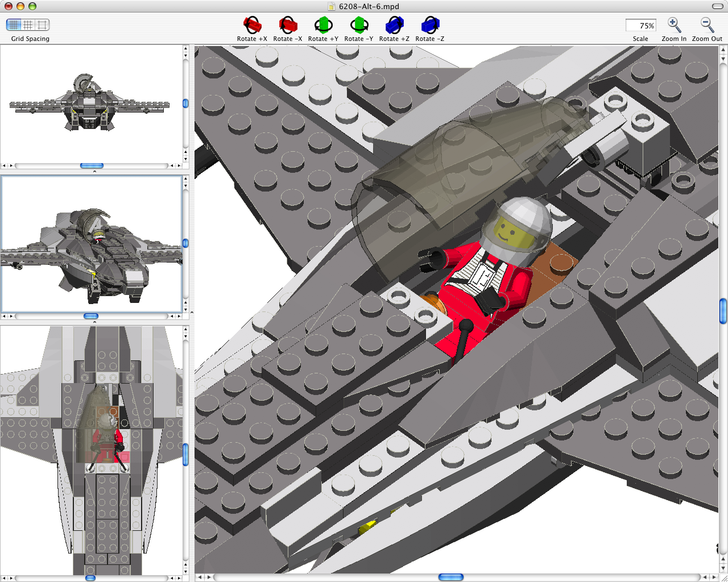728x582 pixels.
Task: Click the front elevation view pane
Action: (x=92, y=105)
